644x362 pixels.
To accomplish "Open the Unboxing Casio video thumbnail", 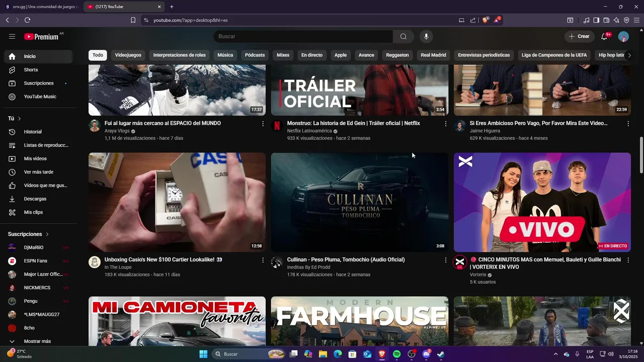I will coord(177,202).
